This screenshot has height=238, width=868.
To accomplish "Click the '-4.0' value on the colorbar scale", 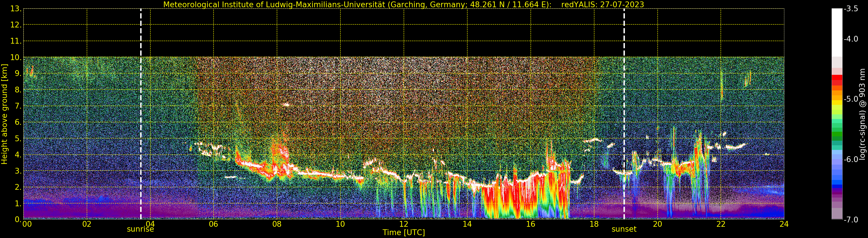I will coord(851,39).
